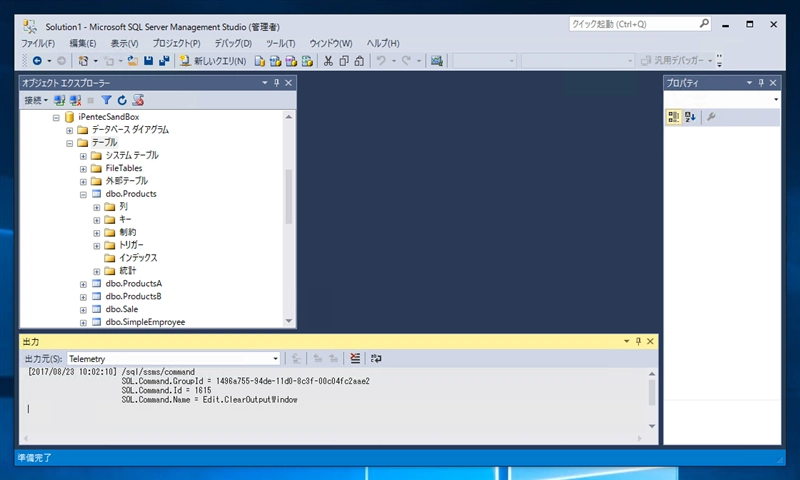Screen dimensions: 800x480
Task: Select dbo.Sale table
Action: tap(121, 309)
